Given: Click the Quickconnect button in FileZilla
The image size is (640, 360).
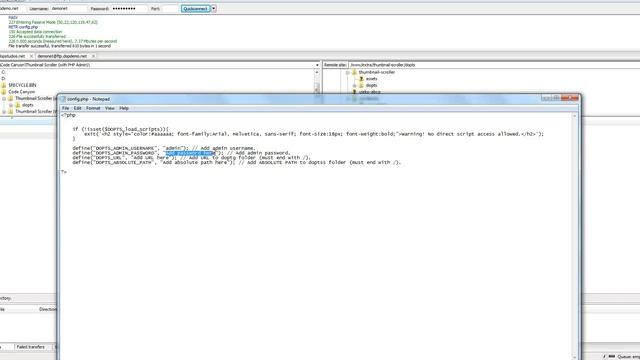Looking at the screenshot, I should [x=196, y=9].
